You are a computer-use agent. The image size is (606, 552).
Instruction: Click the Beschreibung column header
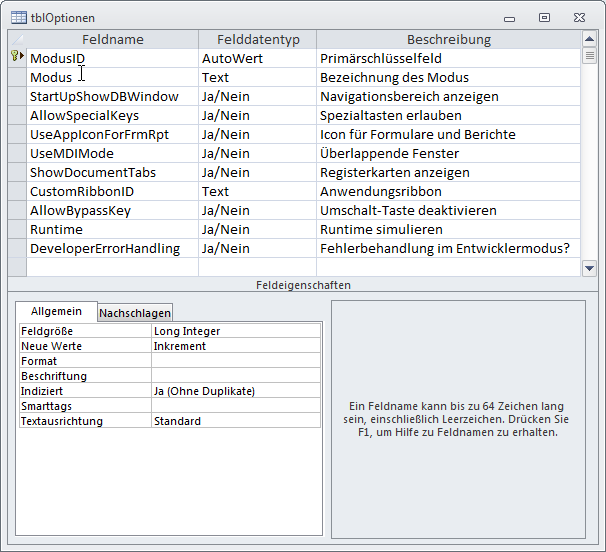pos(448,39)
